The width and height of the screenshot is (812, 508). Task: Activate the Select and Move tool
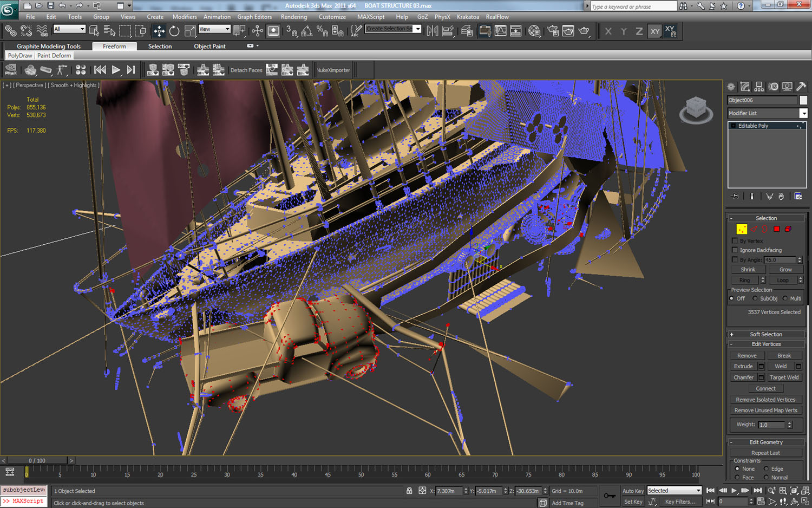(x=158, y=31)
